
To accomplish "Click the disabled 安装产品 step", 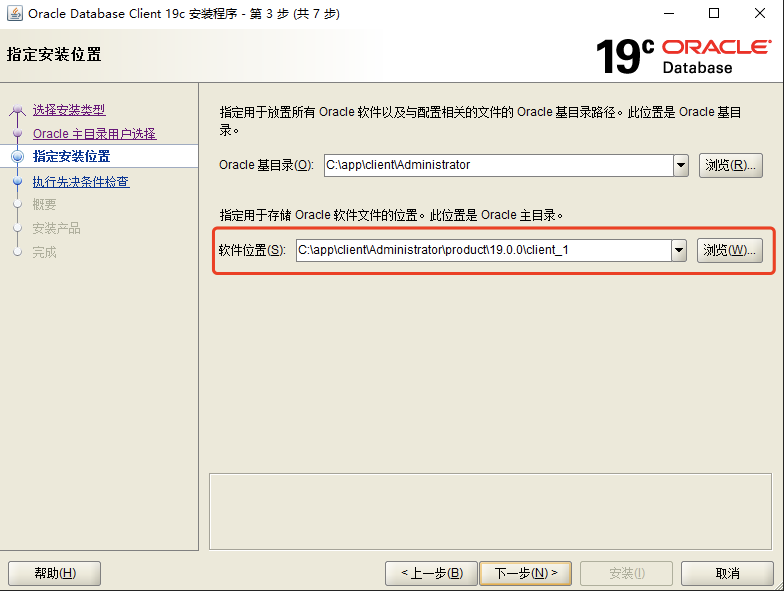I will pyautogui.click(x=56, y=228).
